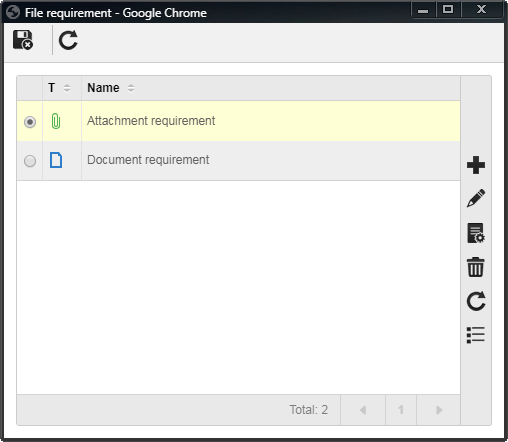Image resolution: width=508 pixels, height=442 pixels.
Task: Open the list view icon in sidebar
Action: pos(476,335)
